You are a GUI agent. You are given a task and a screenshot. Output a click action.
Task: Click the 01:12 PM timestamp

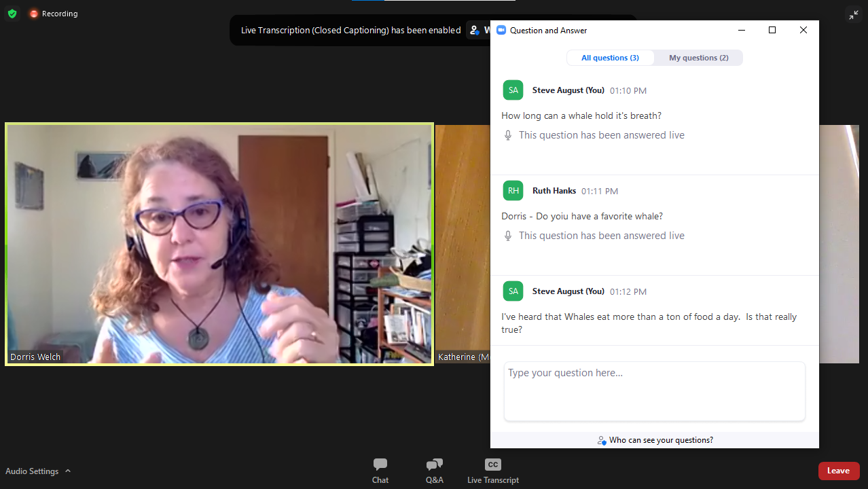[x=628, y=291]
